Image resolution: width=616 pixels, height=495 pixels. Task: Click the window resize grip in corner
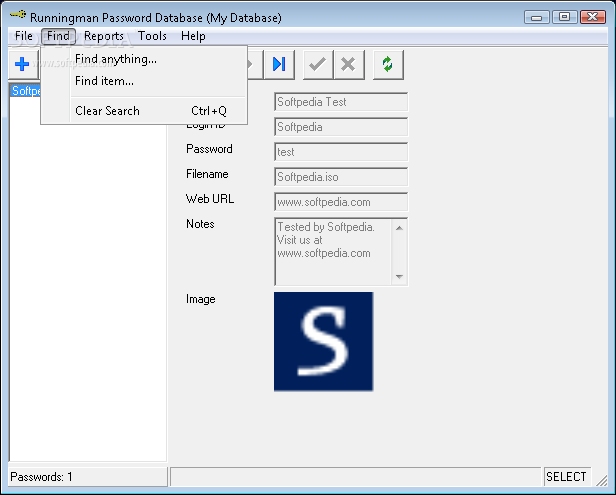click(x=602, y=480)
